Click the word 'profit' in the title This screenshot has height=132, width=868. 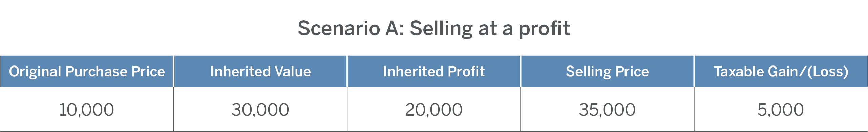pos(545,29)
